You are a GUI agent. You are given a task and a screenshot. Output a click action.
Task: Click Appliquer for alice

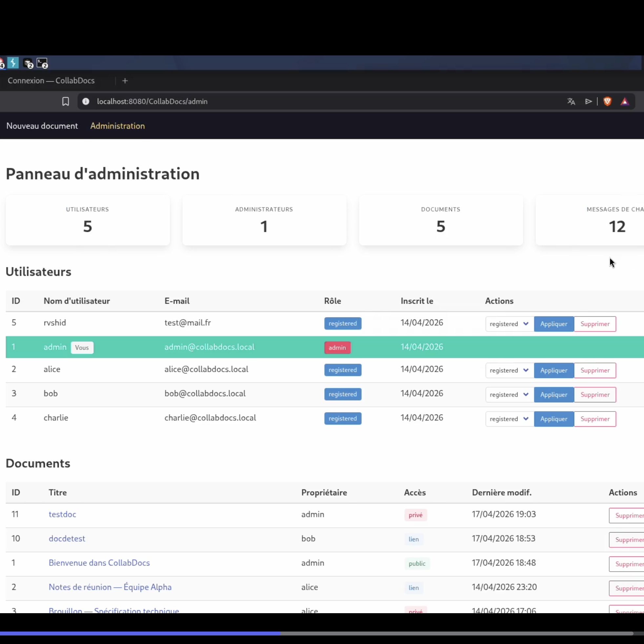click(554, 370)
